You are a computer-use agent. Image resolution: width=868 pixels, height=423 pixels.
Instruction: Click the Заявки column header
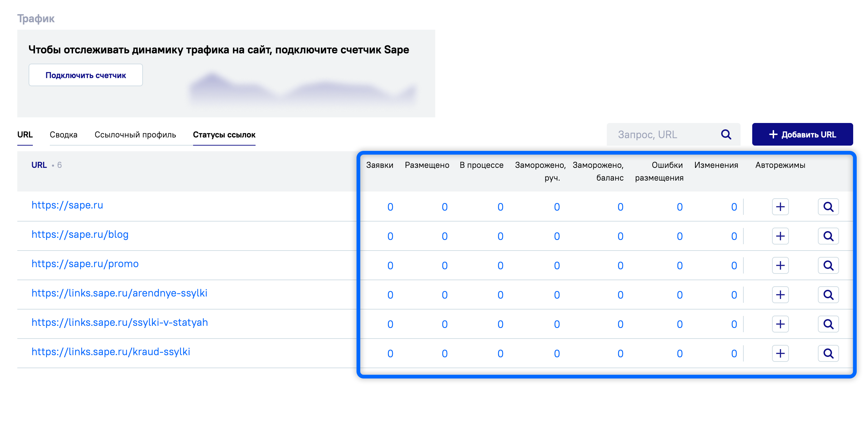(x=380, y=165)
